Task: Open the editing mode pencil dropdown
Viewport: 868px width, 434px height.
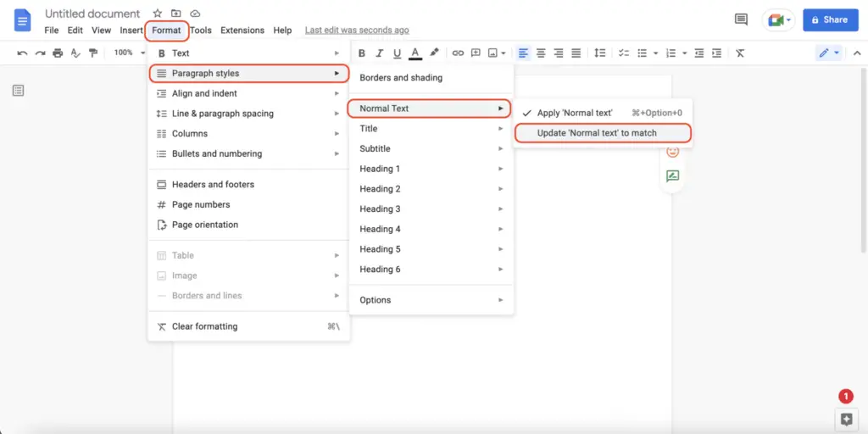Action: coord(829,53)
